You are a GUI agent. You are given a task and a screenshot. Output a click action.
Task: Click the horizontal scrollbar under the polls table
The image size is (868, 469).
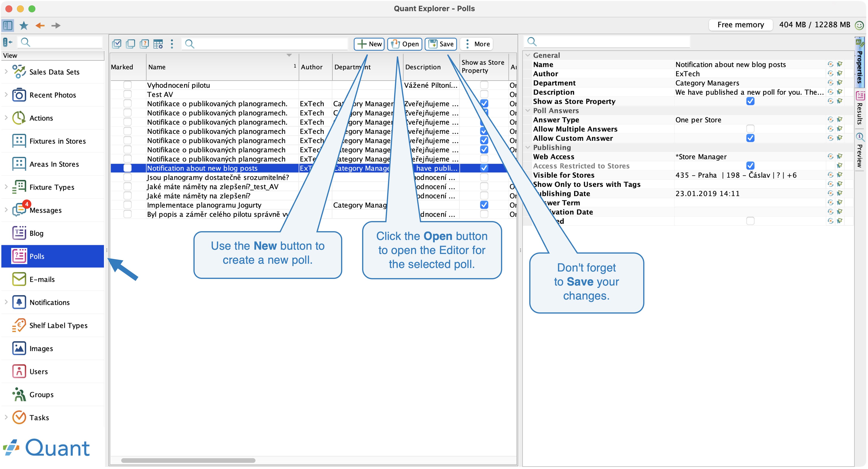tap(188, 460)
